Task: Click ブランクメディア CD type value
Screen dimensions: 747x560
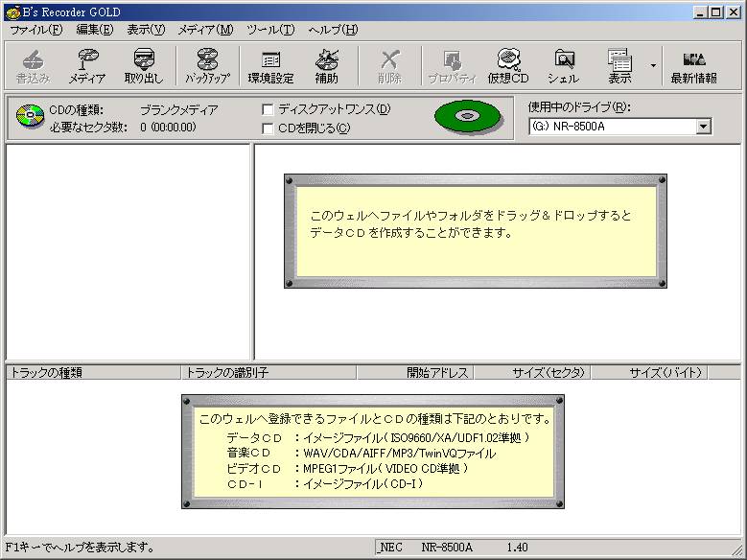Action: [178, 110]
